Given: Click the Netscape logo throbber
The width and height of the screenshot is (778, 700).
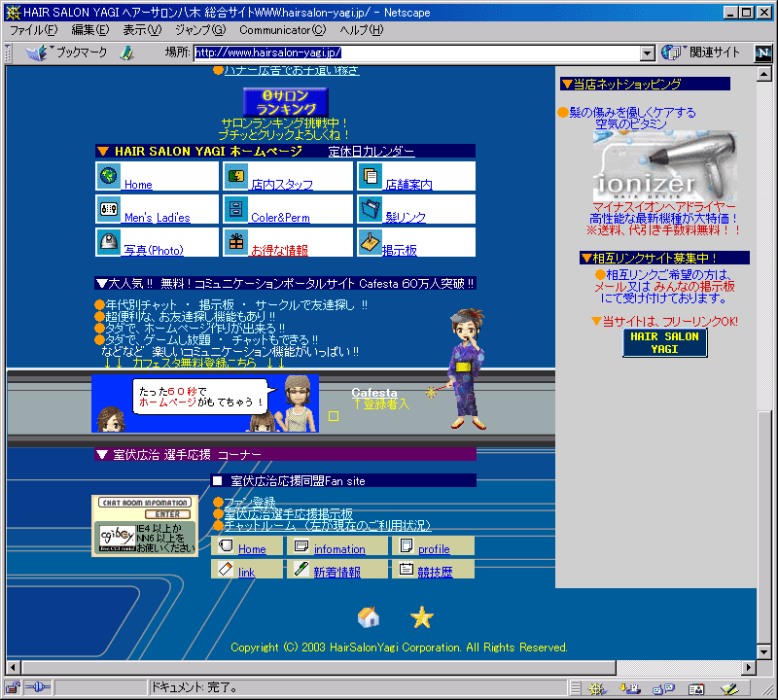Looking at the screenshot, I should pos(762,52).
